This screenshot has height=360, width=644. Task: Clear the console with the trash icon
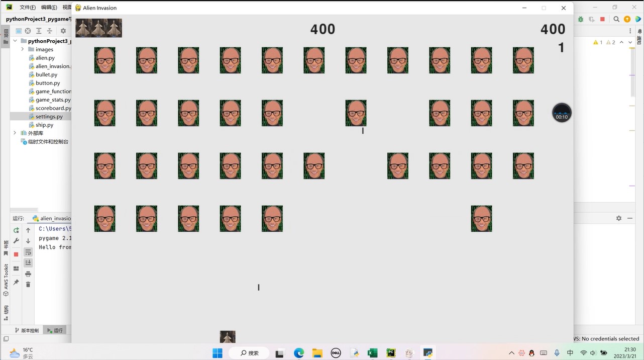pyautogui.click(x=28, y=285)
